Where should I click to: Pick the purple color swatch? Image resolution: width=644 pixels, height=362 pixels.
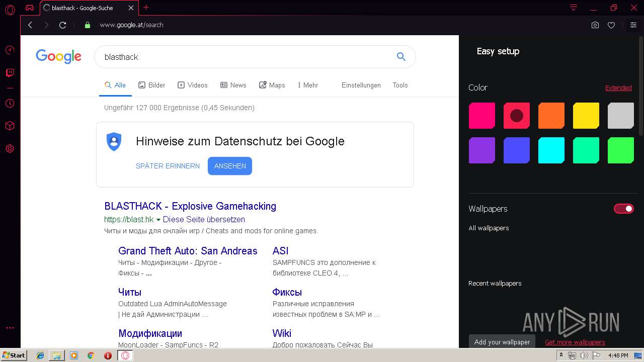click(x=482, y=150)
